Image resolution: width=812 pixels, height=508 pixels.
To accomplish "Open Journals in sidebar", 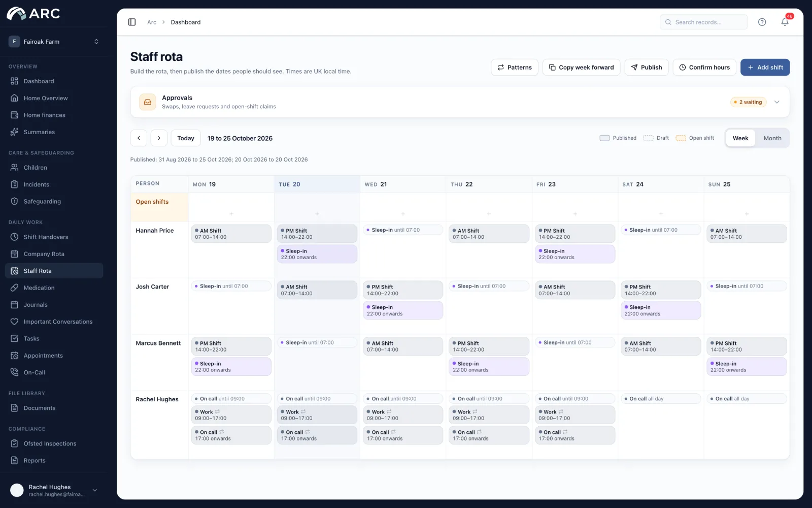I will point(54,305).
